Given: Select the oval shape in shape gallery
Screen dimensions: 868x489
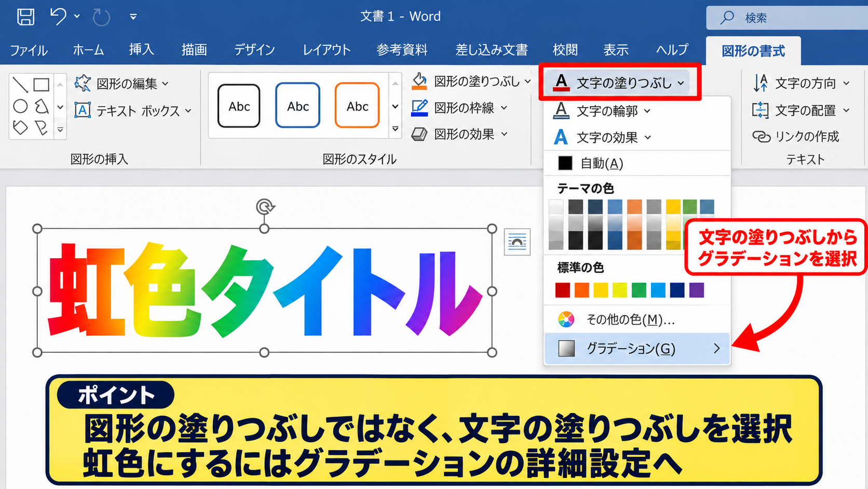Looking at the screenshot, I should [x=20, y=107].
